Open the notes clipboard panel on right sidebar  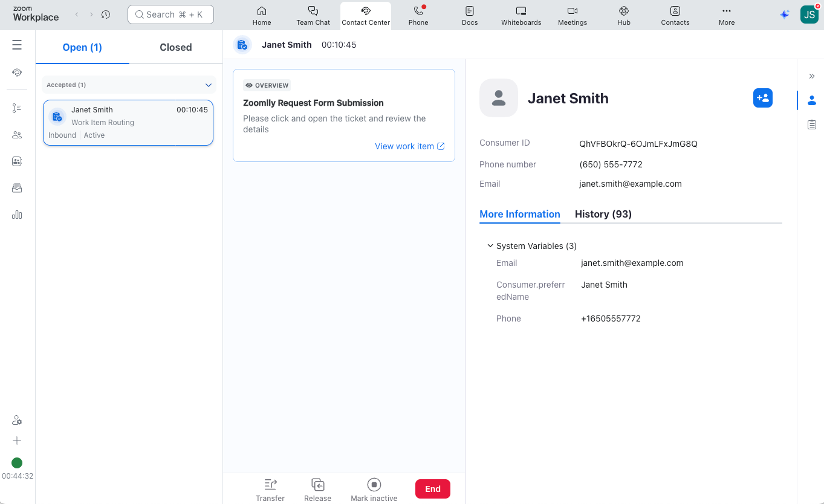812,124
